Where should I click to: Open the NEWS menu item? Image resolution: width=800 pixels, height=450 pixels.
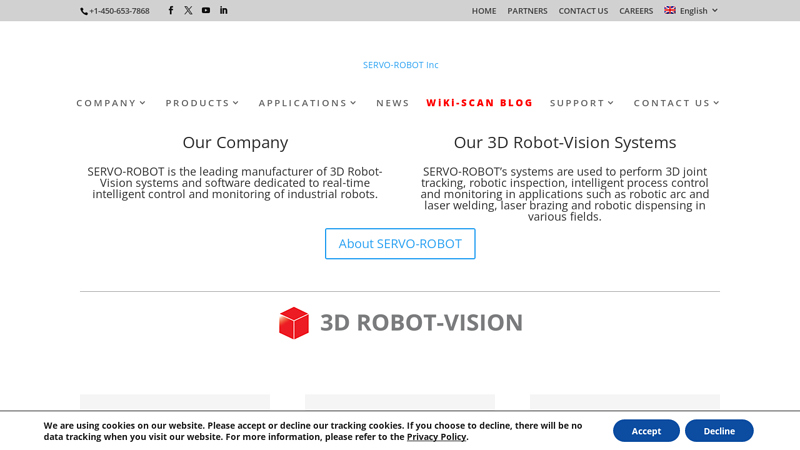tap(392, 103)
